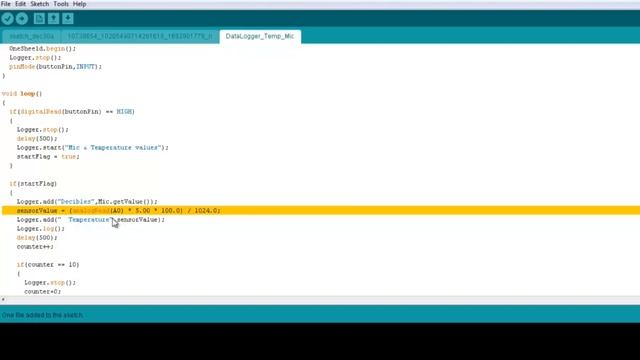Click the if(counter == 10) line
Viewport: 640px width, 360px height.
tap(48, 264)
